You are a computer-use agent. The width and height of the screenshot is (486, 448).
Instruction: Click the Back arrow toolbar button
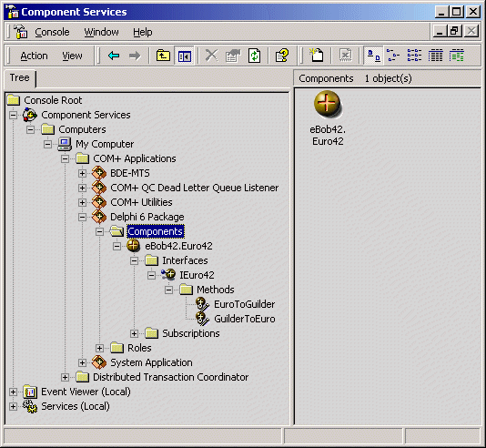tap(114, 56)
